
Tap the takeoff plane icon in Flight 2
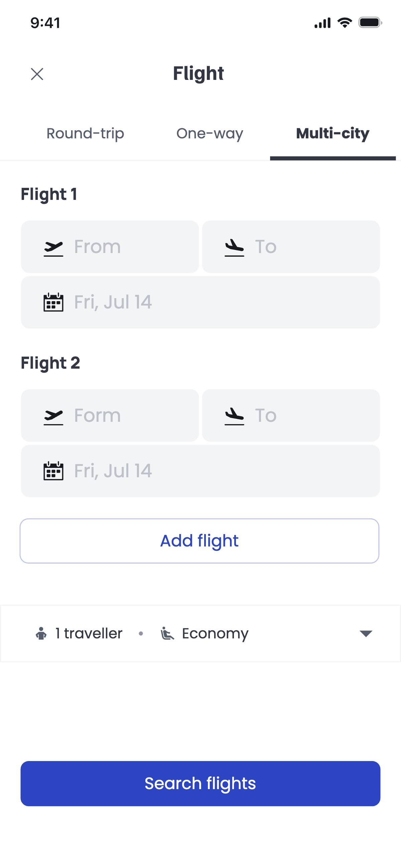[x=53, y=417]
